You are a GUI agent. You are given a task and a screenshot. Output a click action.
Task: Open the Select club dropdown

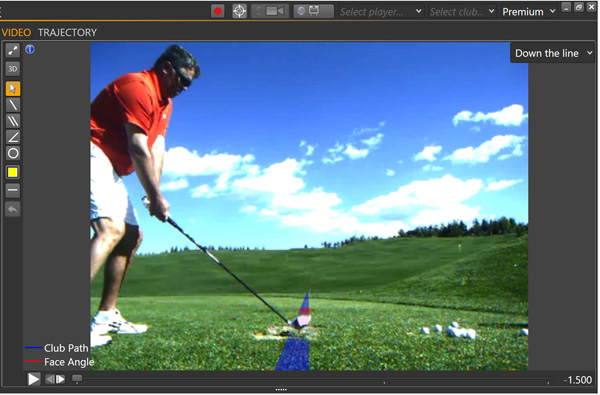(462, 12)
